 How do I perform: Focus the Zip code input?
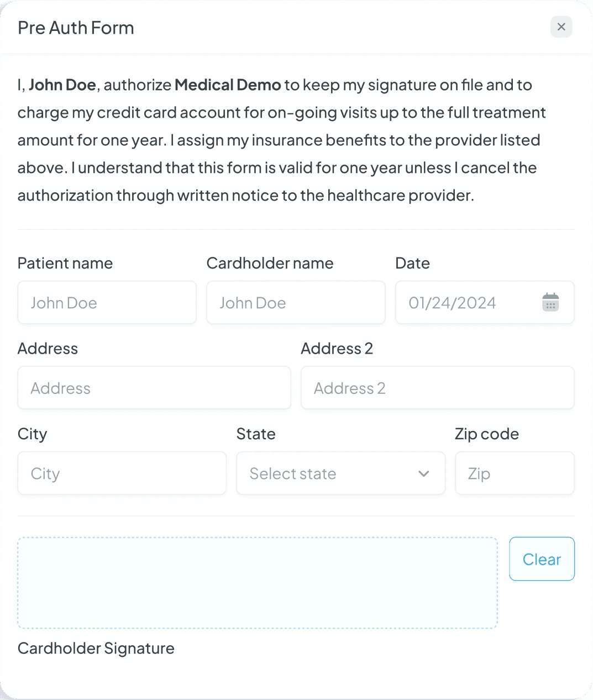click(514, 473)
